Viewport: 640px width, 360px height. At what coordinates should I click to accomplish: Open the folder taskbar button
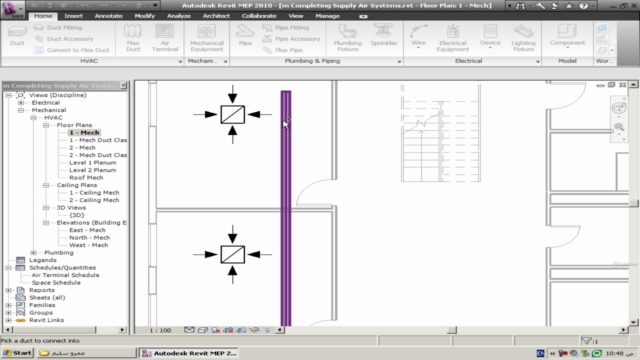tap(86, 353)
